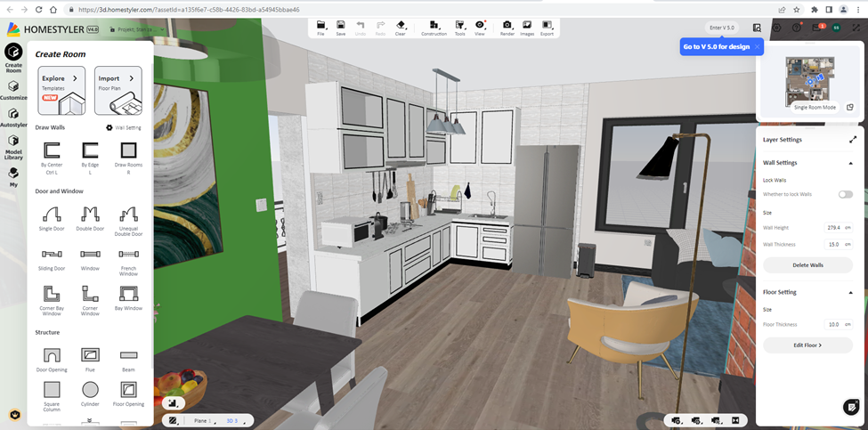Click the Wall Height input field

834,228
